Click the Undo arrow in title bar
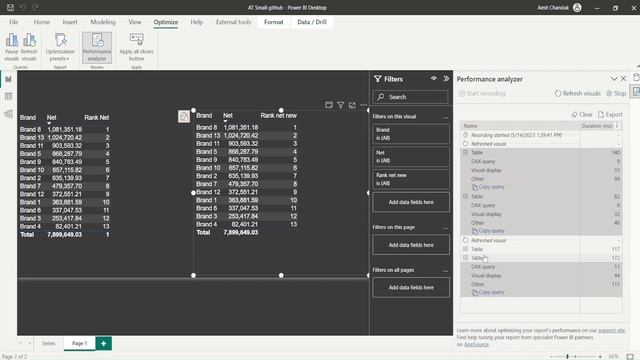Image resolution: width=640 pixels, height=360 pixels. pyautogui.click(x=23, y=7)
